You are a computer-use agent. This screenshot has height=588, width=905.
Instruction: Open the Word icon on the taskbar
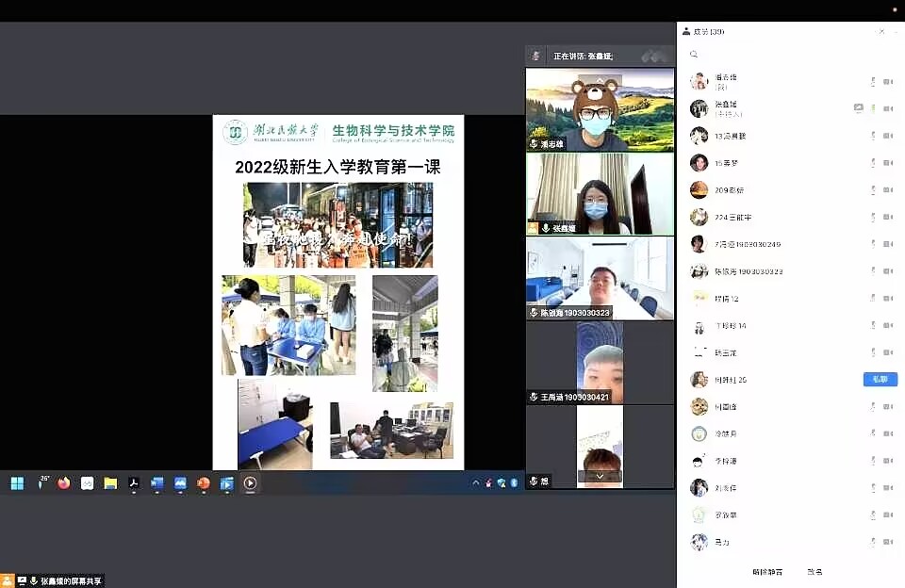[157, 483]
